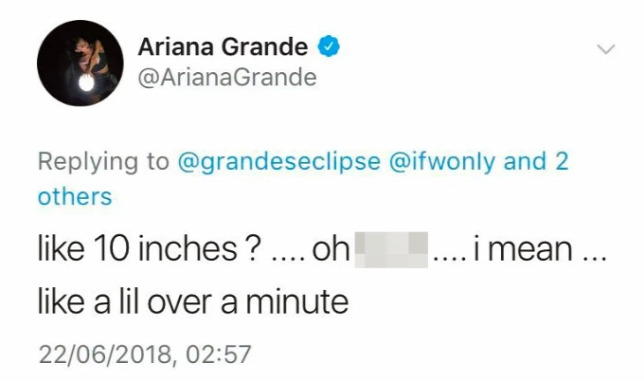Click the blue verified badge
Screen dimensions: 644x381
click(x=328, y=46)
